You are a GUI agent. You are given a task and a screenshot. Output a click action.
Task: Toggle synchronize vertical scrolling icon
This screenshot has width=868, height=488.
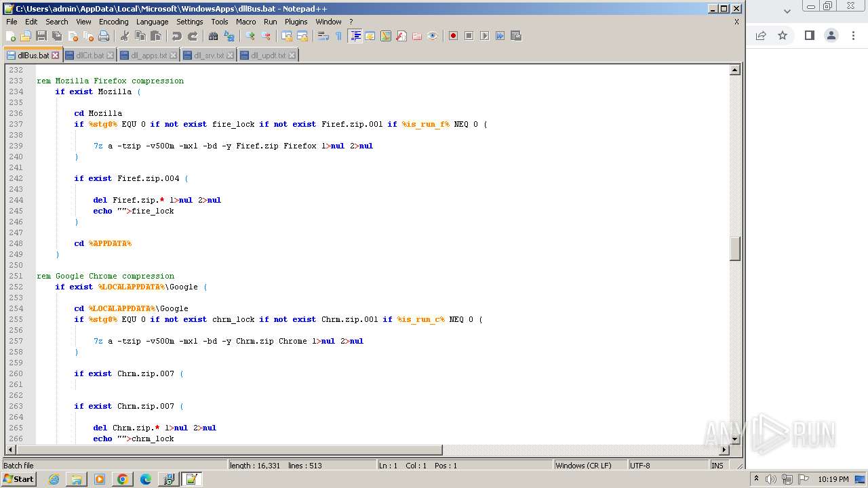pos(287,36)
